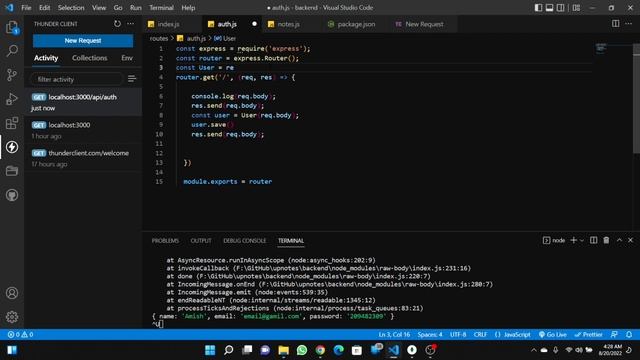The width and height of the screenshot is (640, 360).
Task: Open the feedback icon in status bar
Action: coord(614,334)
